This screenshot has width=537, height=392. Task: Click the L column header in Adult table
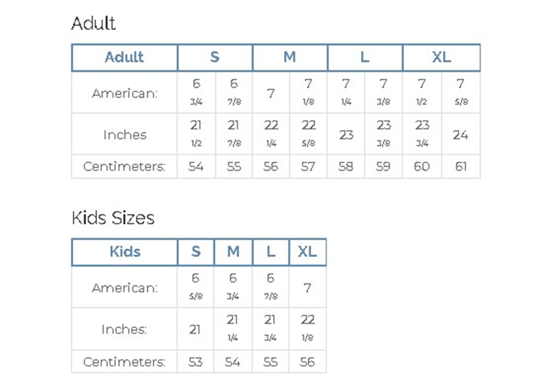(x=365, y=57)
